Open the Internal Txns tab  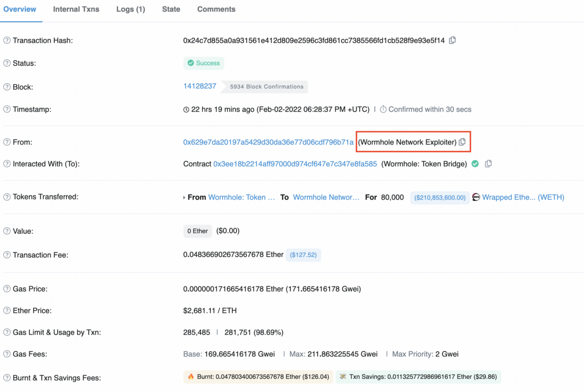coord(76,9)
